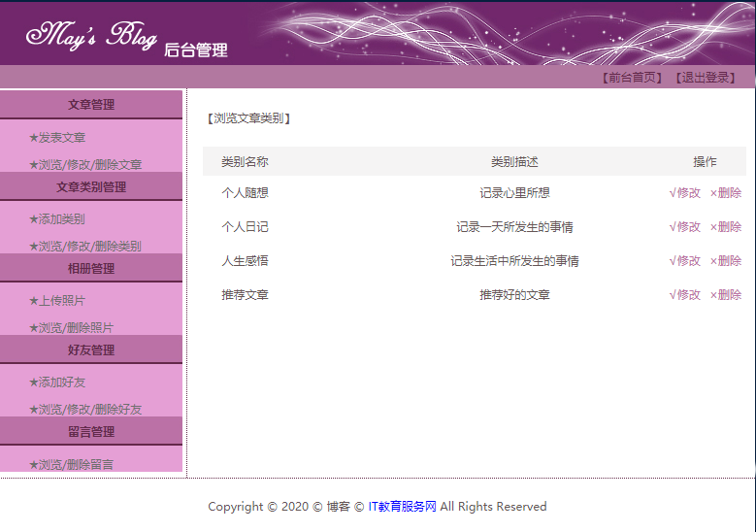Click the May's Blog logo
Screen dimensions: 756x532
(x=91, y=35)
